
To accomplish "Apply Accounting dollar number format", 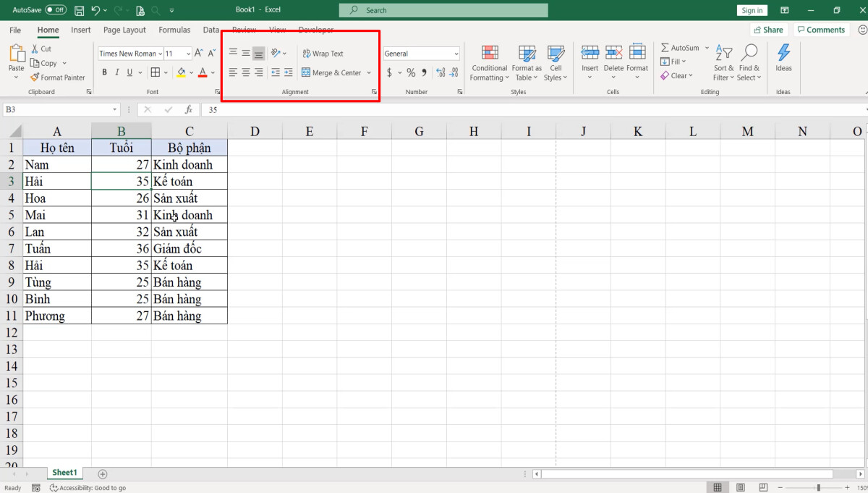I will (x=390, y=72).
